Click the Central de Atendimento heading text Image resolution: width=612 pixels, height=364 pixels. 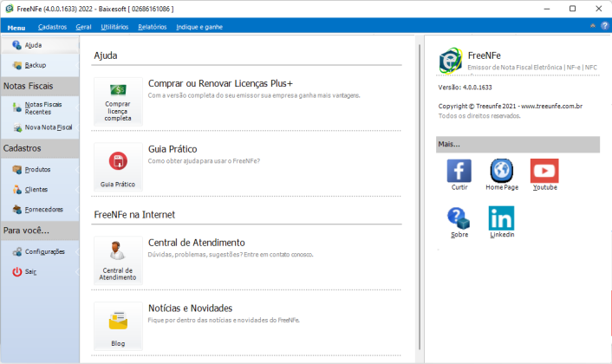(196, 243)
